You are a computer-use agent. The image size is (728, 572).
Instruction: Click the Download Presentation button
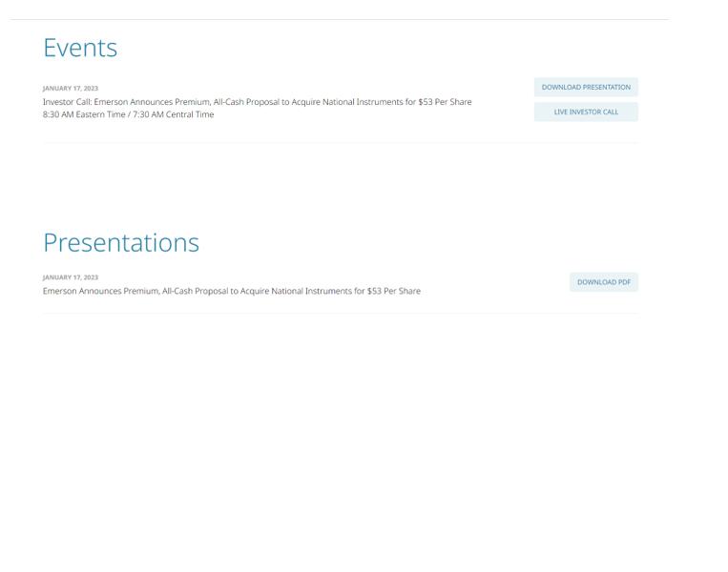pos(586,87)
